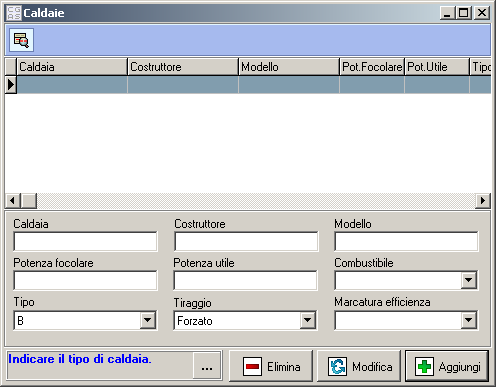This screenshot has width=496, height=387.
Task: Select the current row indicator arrow
Action: pos(11,85)
